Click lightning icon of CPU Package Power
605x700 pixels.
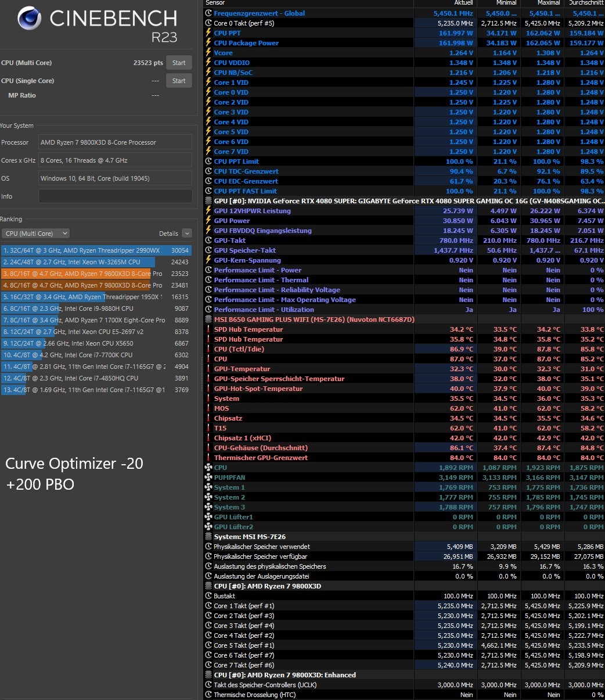(209, 43)
